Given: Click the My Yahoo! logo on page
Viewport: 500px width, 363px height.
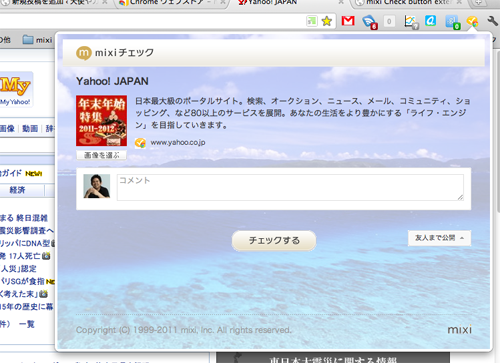Looking at the screenshot, I should [16, 89].
